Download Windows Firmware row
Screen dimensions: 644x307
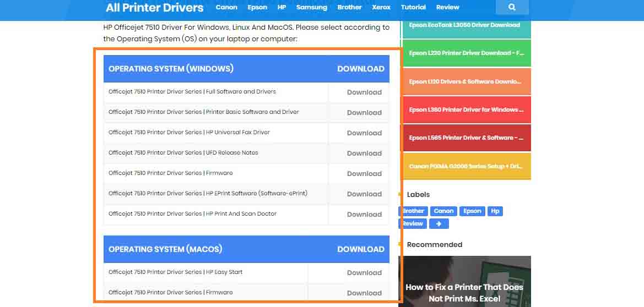(x=364, y=174)
